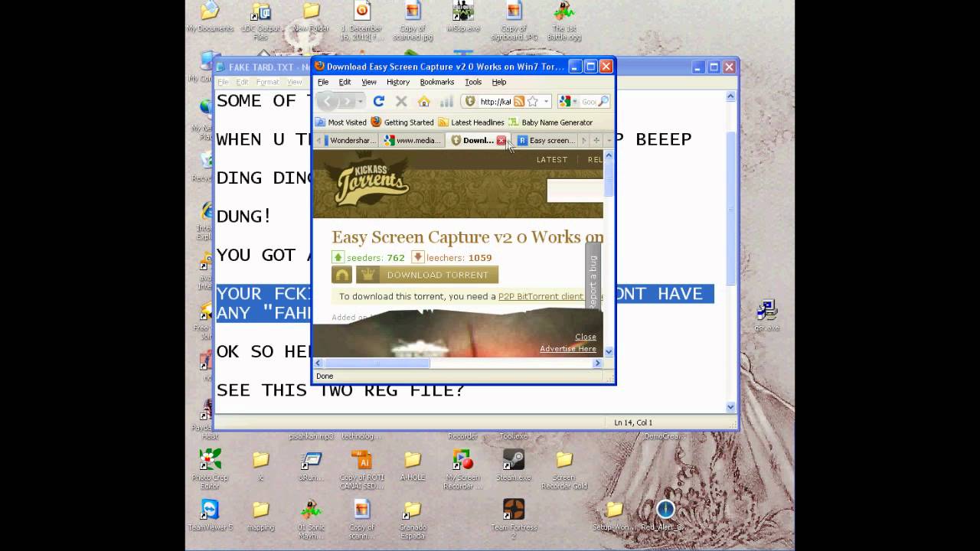Screen dimensions: 980x551
Task: Click the tab strip's left scroll arrow
Action: pyautogui.click(x=318, y=141)
